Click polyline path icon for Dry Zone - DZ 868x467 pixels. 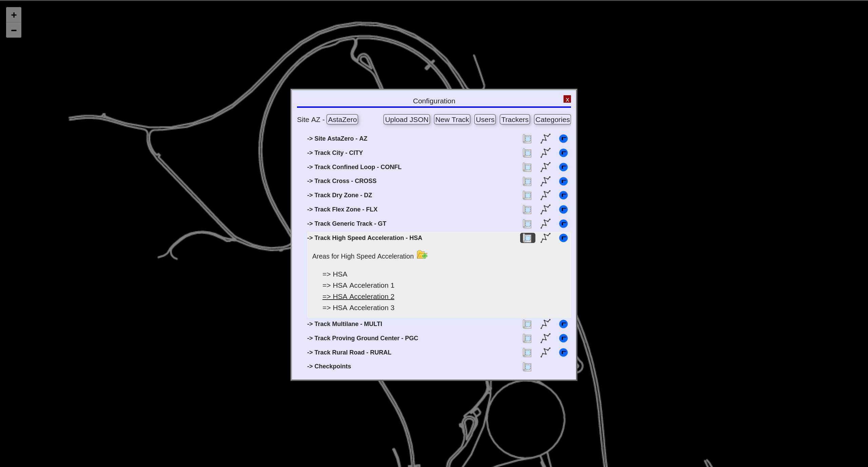[x=545, y=195]
